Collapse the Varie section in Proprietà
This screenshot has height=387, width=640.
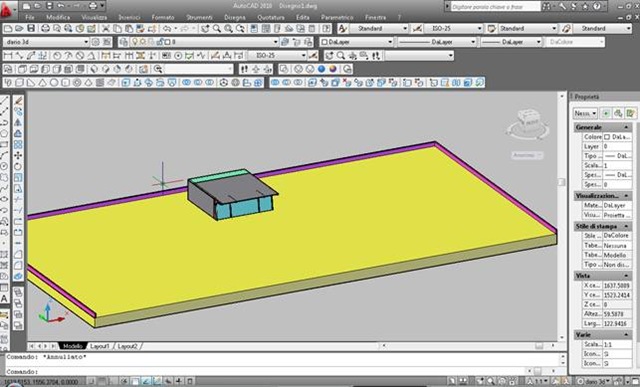[626, 335]
